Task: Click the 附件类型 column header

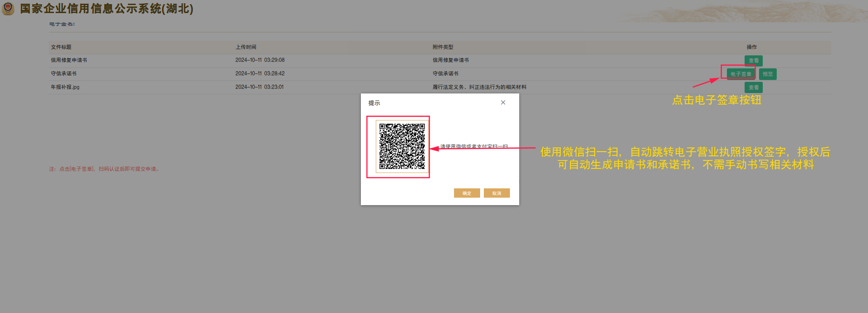Action: [x=443, y=47]
